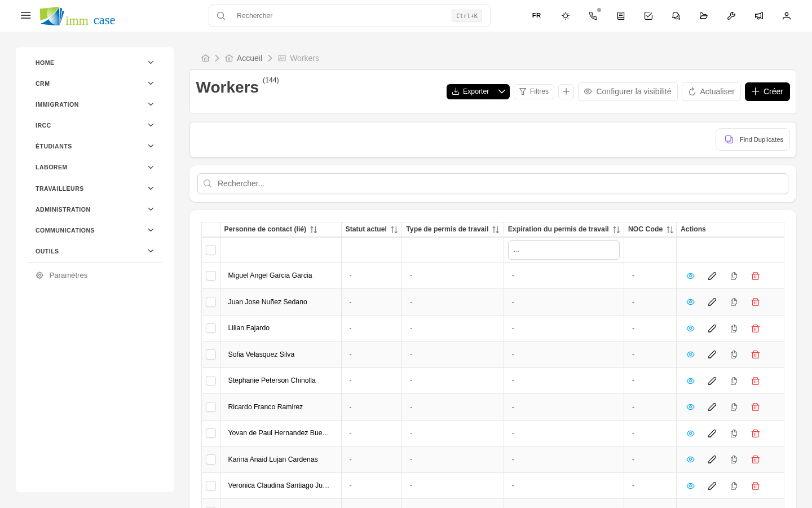Viewport: 812px width, 508px height.
Task: View Karina Anaid Lujan Cardenas eye icon
Action: (690, 459)
